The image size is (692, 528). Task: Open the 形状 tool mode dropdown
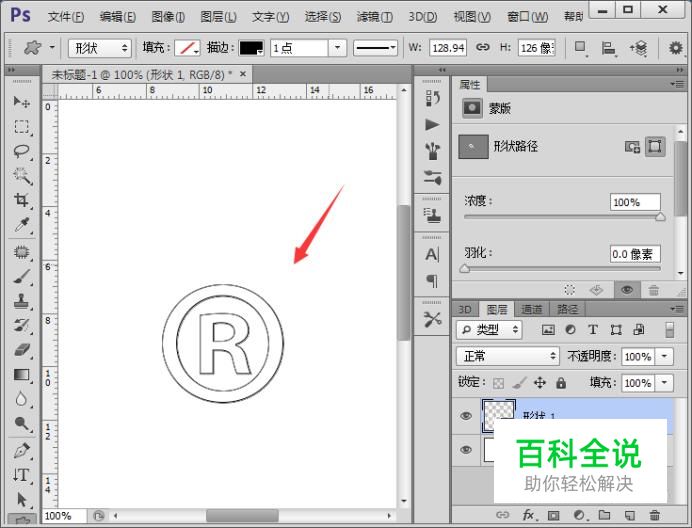(99, 48)
